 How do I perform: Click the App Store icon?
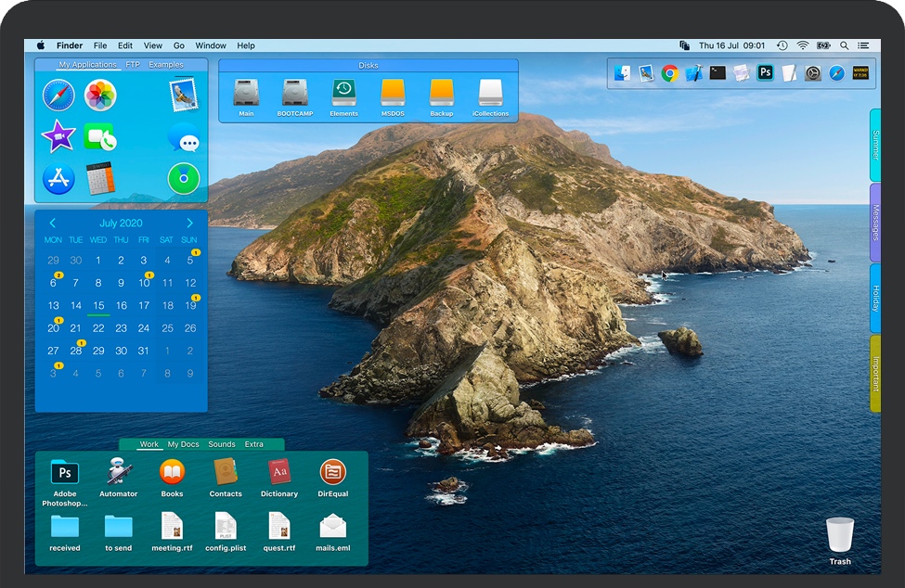(x=58, y=178)
